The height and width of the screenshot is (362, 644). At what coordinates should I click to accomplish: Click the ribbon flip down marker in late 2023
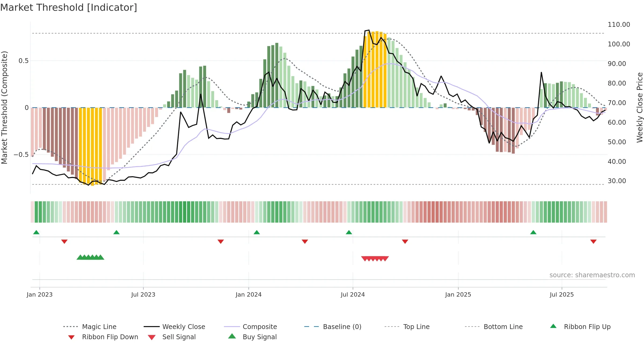point(221,242)
